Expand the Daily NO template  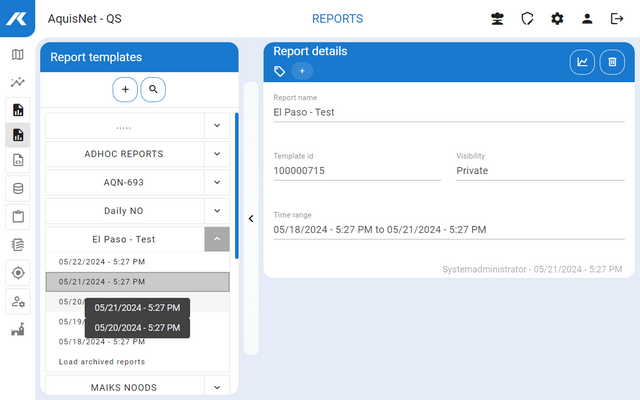217,211
